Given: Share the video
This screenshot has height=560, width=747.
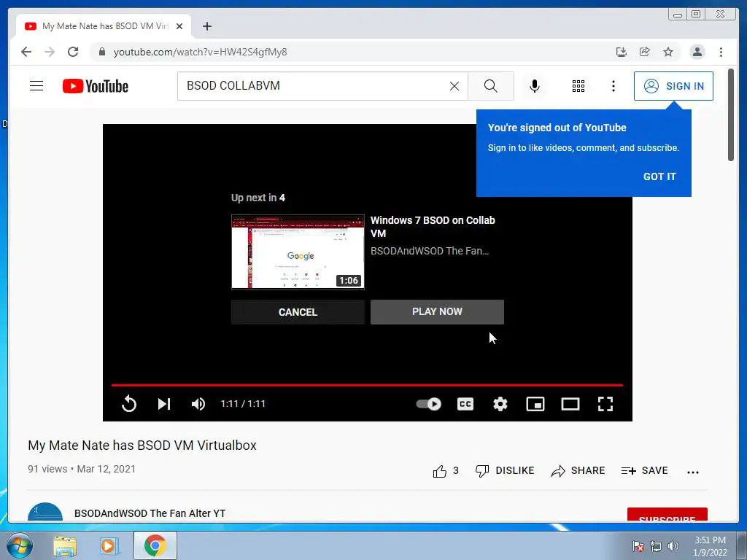Looking at the screenshot, I should 578,471.
